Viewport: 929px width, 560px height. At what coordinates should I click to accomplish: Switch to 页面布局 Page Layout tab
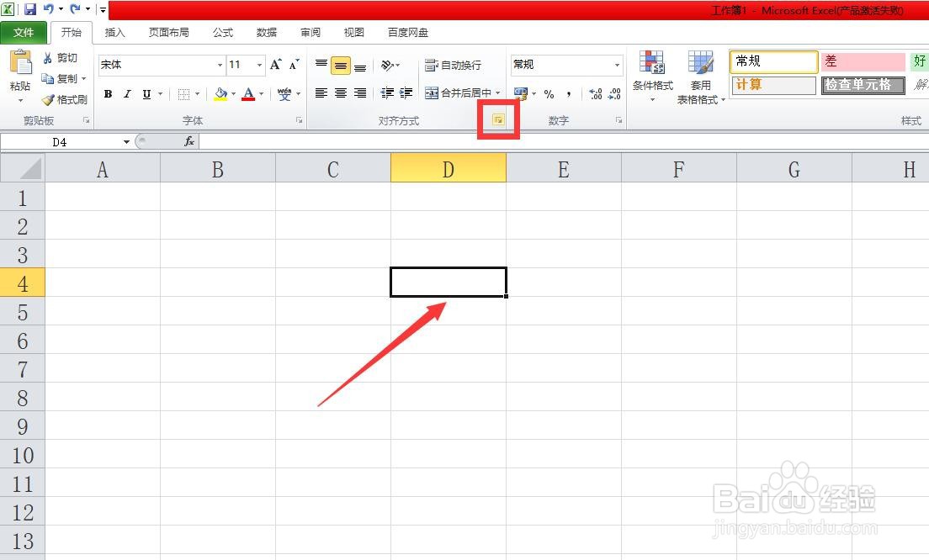click(x=169, y=33)
